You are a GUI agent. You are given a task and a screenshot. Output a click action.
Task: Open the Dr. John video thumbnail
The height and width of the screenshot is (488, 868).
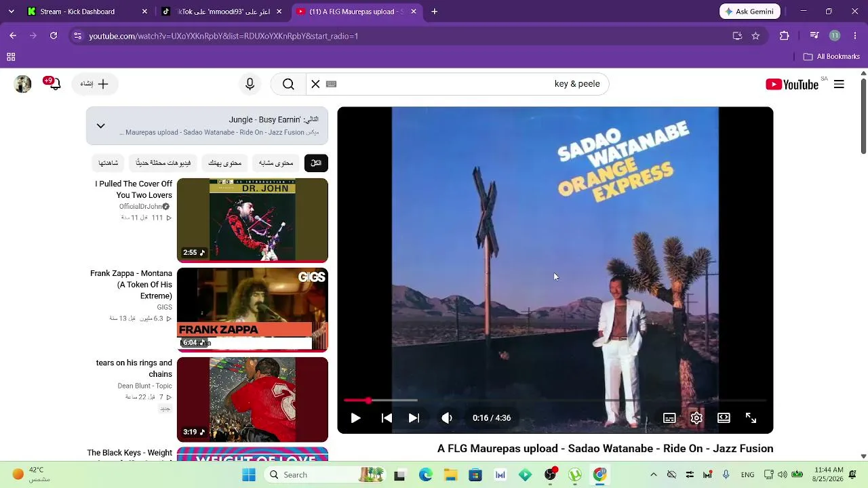tap(252, 220)
